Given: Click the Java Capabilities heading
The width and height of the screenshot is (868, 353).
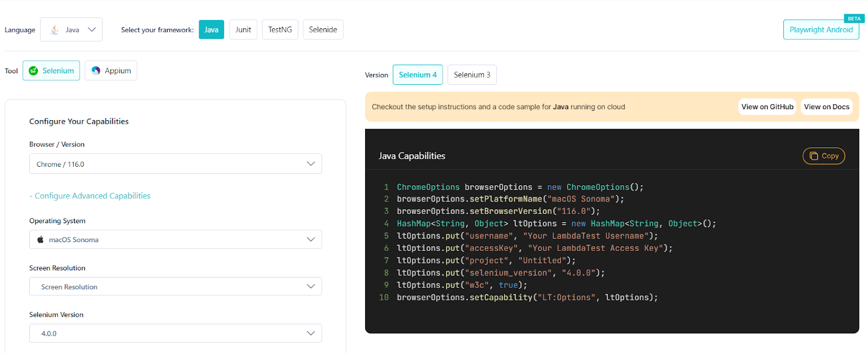Looking at the screenshot, I should point(412,156).
